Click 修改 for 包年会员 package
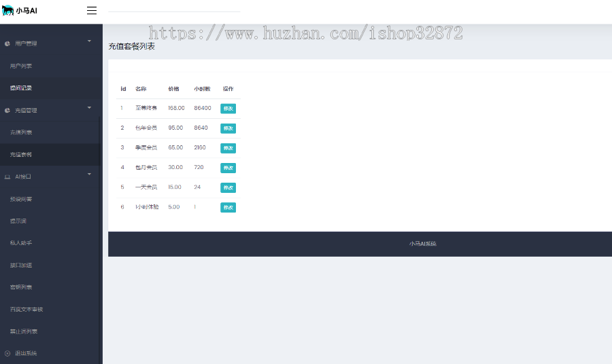The width and height of the screenshot is (612, 364). coord(228,128)
